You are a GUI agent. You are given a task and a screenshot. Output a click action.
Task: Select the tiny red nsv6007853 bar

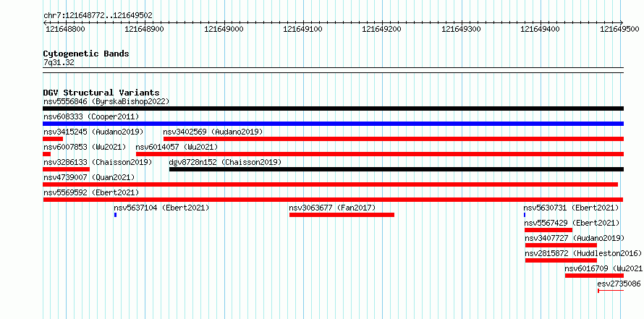tap(47, 154)
